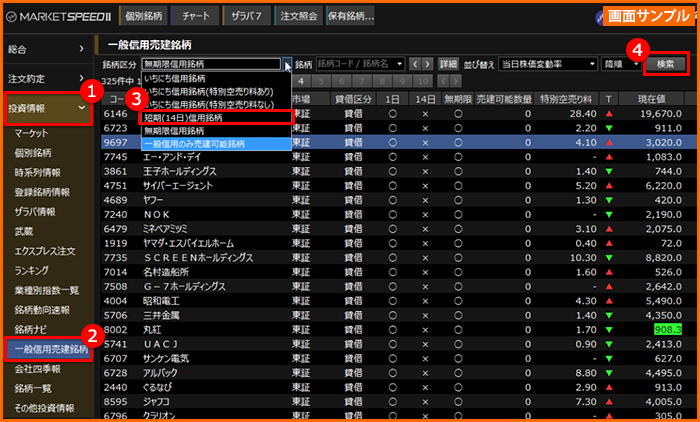Open the 注文照会 tab
Screen dimensions: 700x422
point(298,16)
